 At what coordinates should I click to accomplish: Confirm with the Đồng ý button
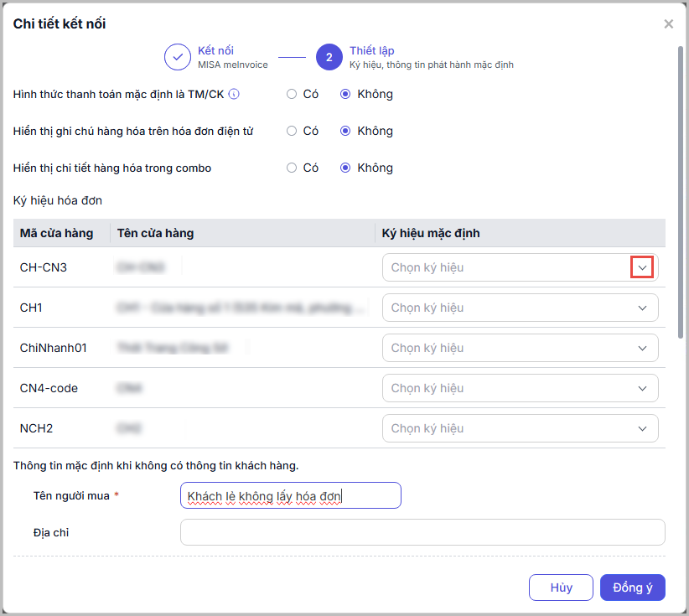point(633,588)
